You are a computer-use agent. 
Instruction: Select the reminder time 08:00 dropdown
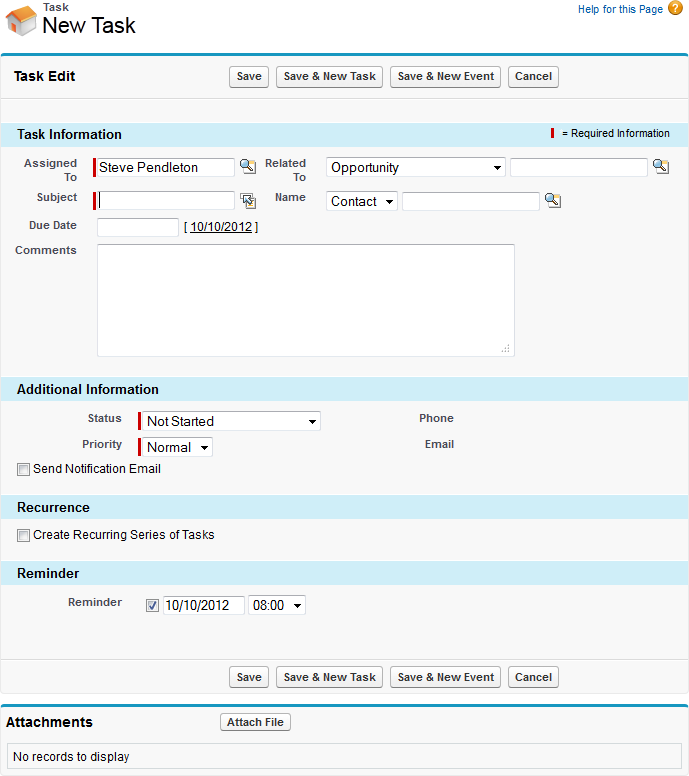coord(277,605)
